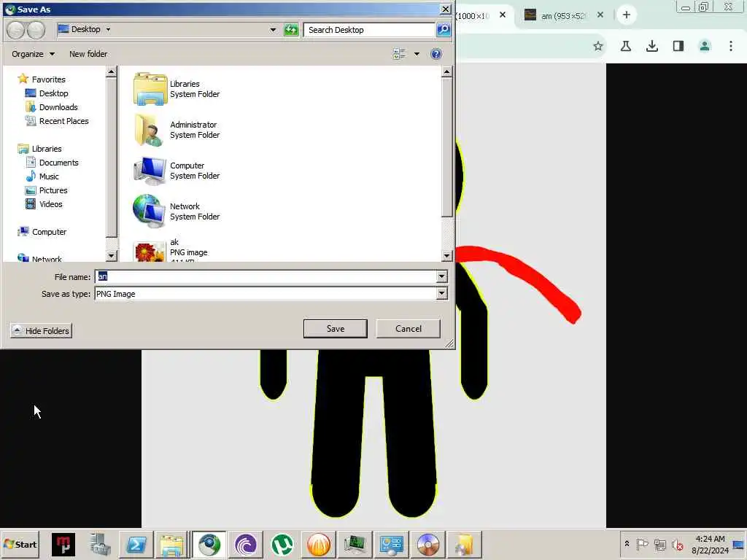Select Desktop under Favorites
747x560 pixels.
(x=47, y=93)
